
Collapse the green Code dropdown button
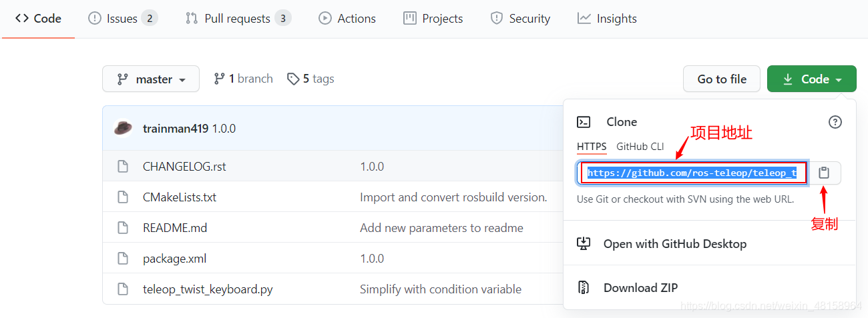(x=812, y=79)
